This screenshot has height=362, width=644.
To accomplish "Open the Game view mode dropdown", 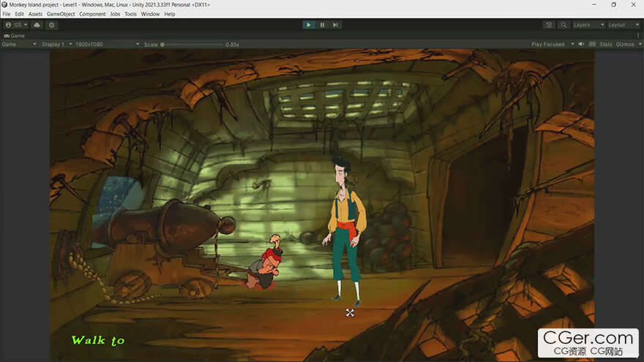I will click(x=19, y=45).
